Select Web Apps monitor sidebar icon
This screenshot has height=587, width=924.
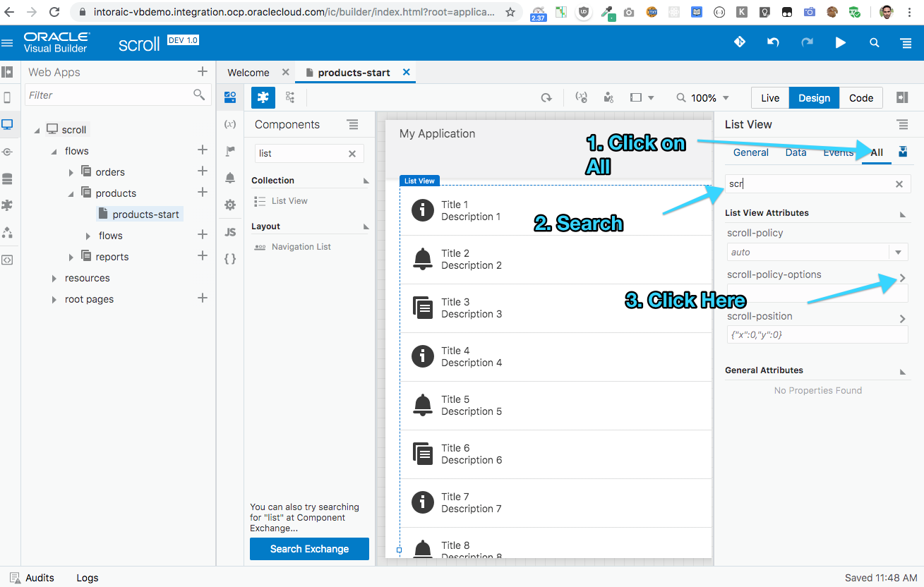pos(8,125)
